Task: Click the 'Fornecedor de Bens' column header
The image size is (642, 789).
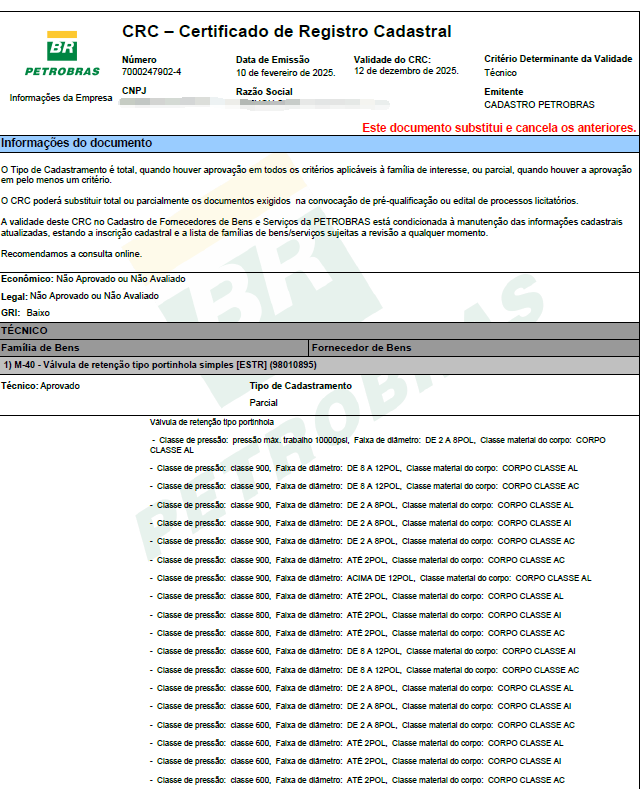Action: [x=474, y=348]
